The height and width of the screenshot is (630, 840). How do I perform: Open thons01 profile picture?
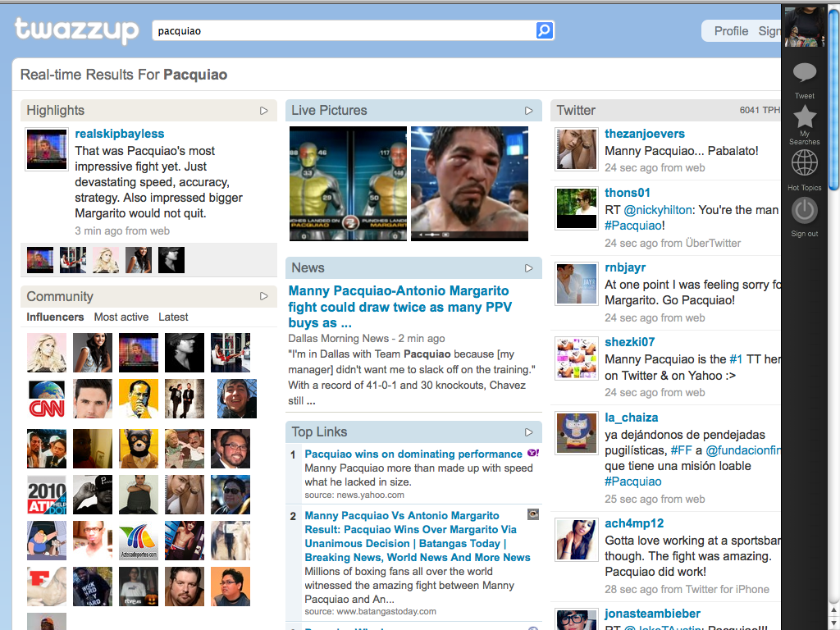577,208
